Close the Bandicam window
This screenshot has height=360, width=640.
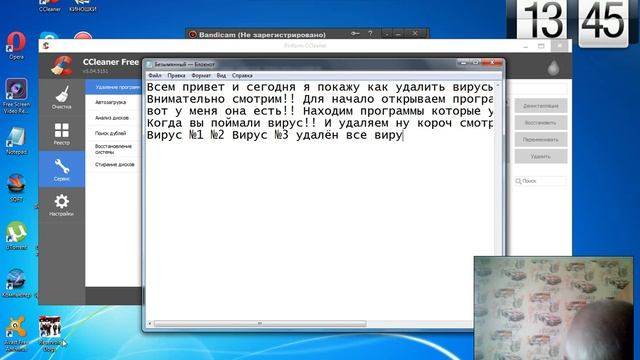(415, 34)
